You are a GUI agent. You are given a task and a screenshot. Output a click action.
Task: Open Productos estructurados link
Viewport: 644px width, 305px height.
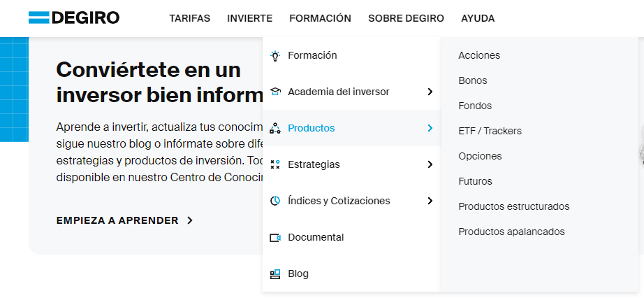click(514, 206)
